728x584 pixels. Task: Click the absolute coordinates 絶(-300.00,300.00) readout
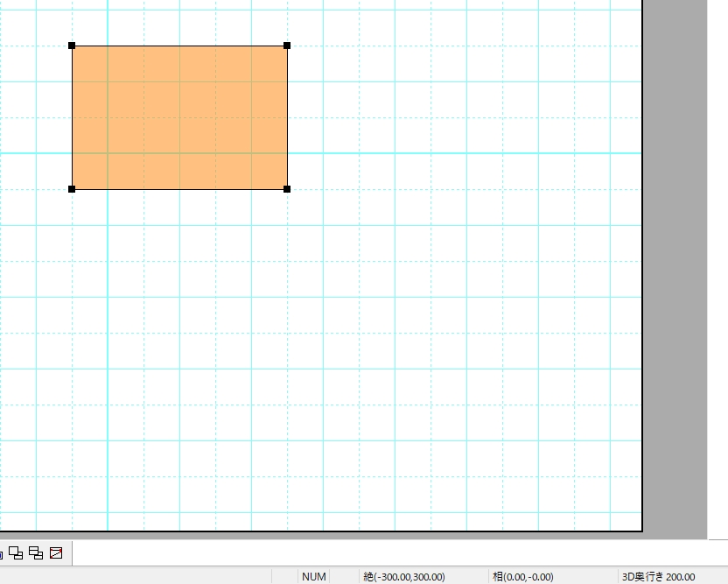click(x=404, y=577)
